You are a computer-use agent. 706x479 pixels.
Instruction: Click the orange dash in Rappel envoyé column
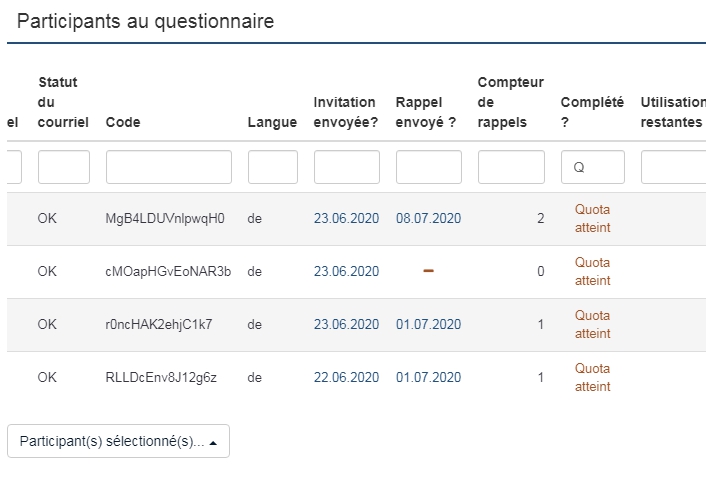[x=428, y=272]
